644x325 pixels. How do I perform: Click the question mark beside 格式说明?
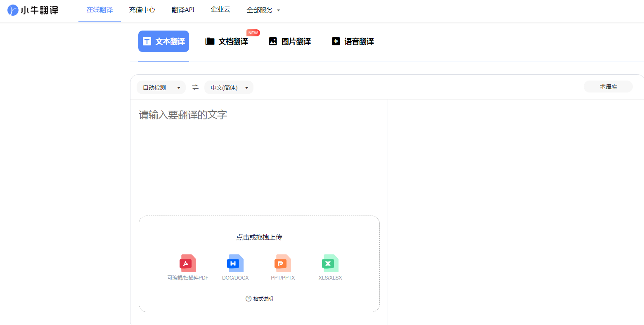[248, 299]
